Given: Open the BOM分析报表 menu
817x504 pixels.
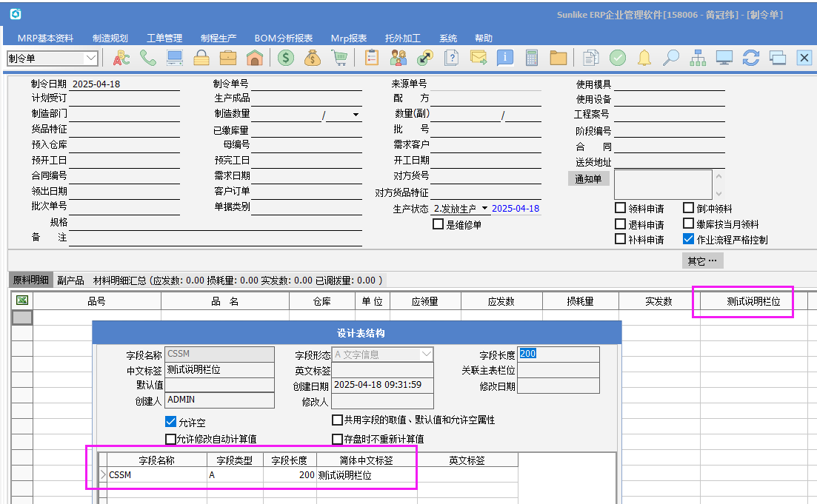Looking at the screenshot, I should click(283, 38).
